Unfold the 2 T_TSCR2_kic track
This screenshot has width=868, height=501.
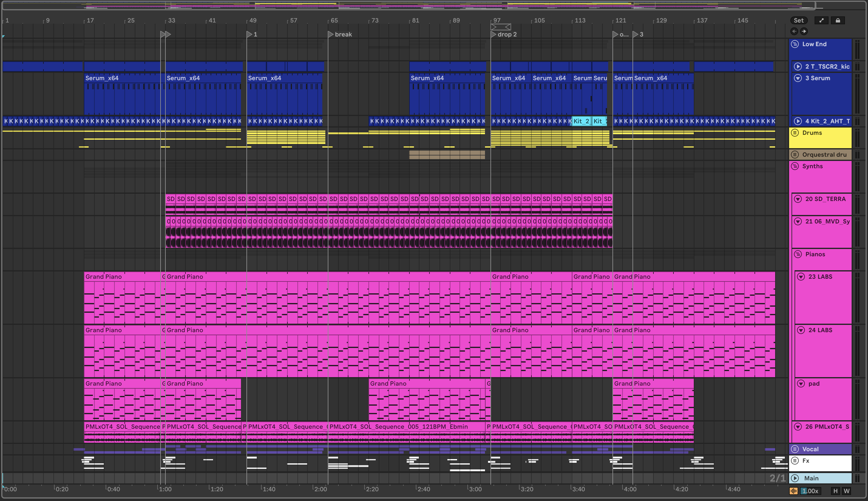click(798, 66)
